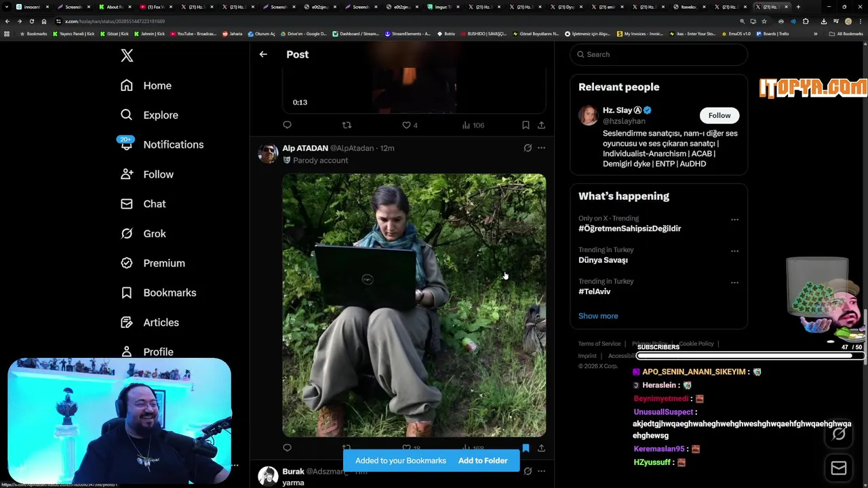Open Alp ATADAN's profile avatar
The height and width of the screenshot is (488, 868).
[x=268, y=153]
